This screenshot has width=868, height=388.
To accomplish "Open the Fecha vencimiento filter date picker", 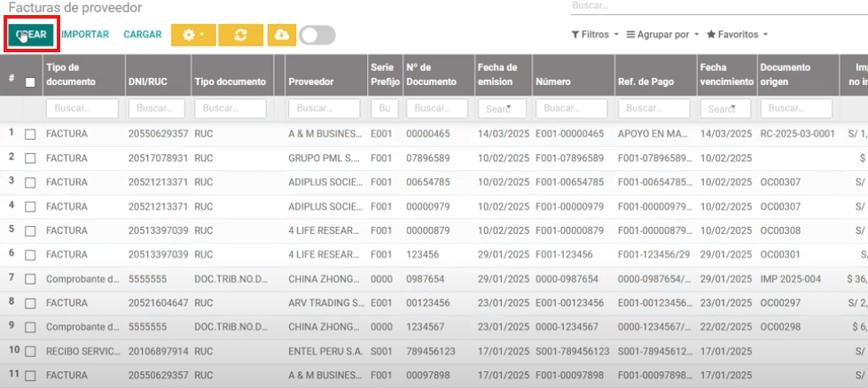I will point(725,109).
